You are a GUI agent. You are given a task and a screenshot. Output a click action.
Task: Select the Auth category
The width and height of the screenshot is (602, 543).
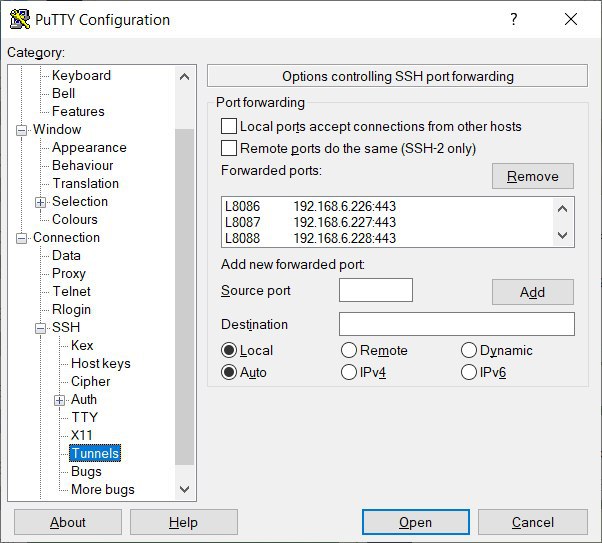(x=84, y=400)
